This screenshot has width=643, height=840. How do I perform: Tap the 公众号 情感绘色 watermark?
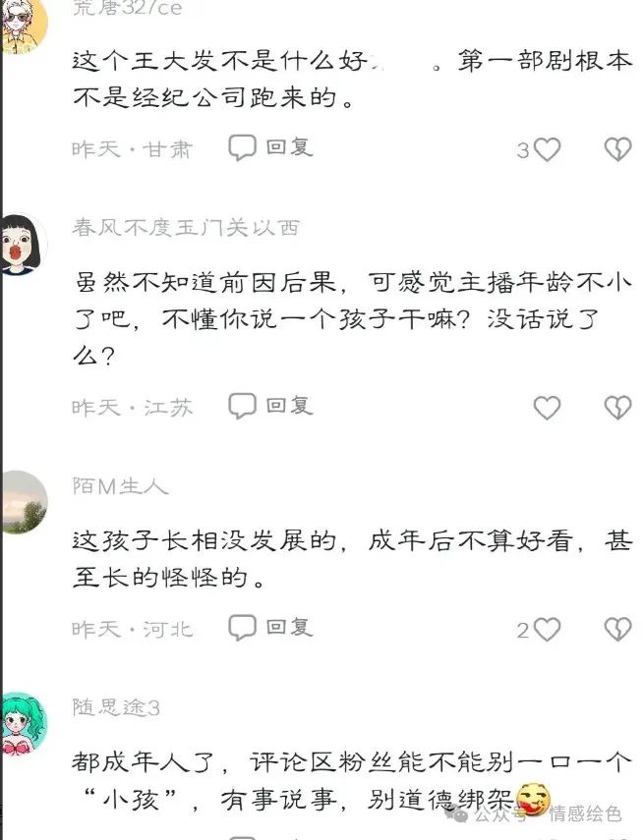[534, 814]
